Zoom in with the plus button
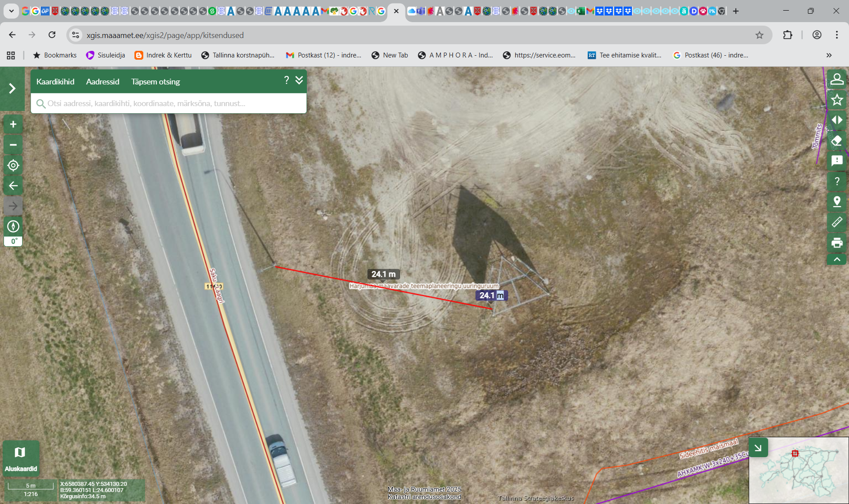This screenshot has width=849, height=504. [13, 125]
